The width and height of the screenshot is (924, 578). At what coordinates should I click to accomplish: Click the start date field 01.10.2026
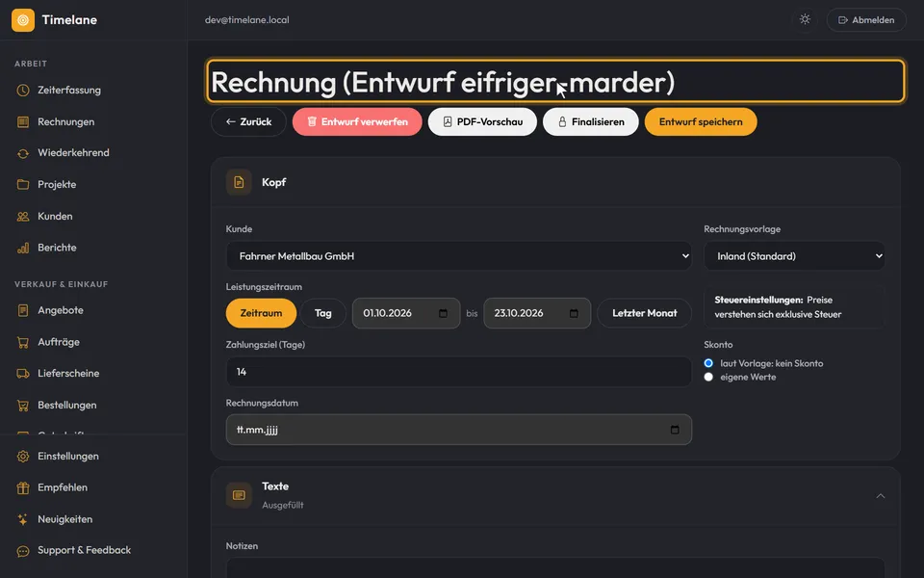click(x=406, y=313)
